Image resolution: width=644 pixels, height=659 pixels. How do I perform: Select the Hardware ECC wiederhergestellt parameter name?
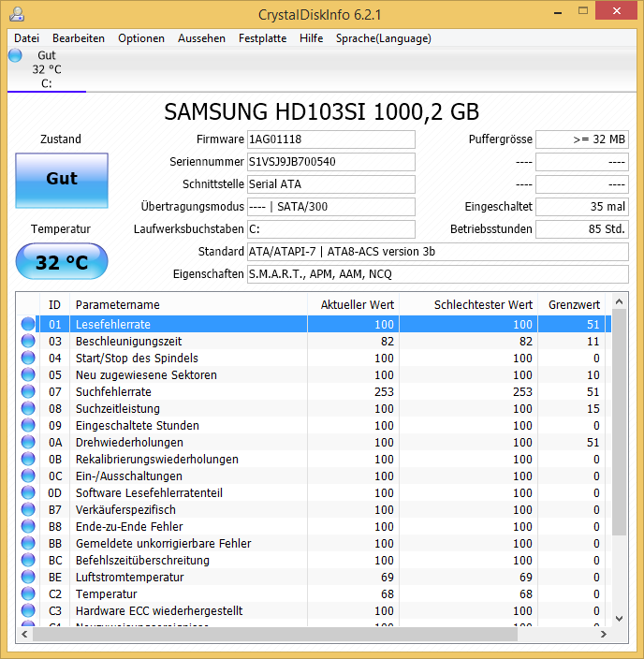(x=159, y=610)
